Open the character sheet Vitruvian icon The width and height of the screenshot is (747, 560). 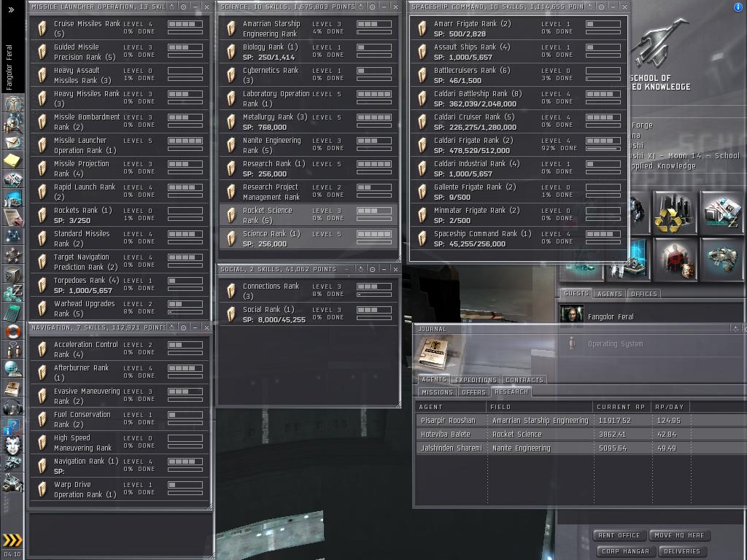click(13, 104)
